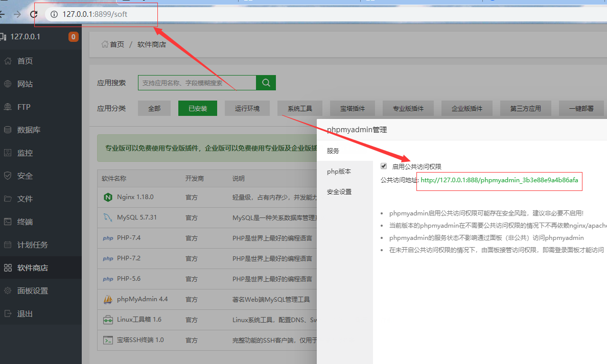Select the 企业版插件 category filter
This screenshot has width=607, height=364.
click(467, 108)
